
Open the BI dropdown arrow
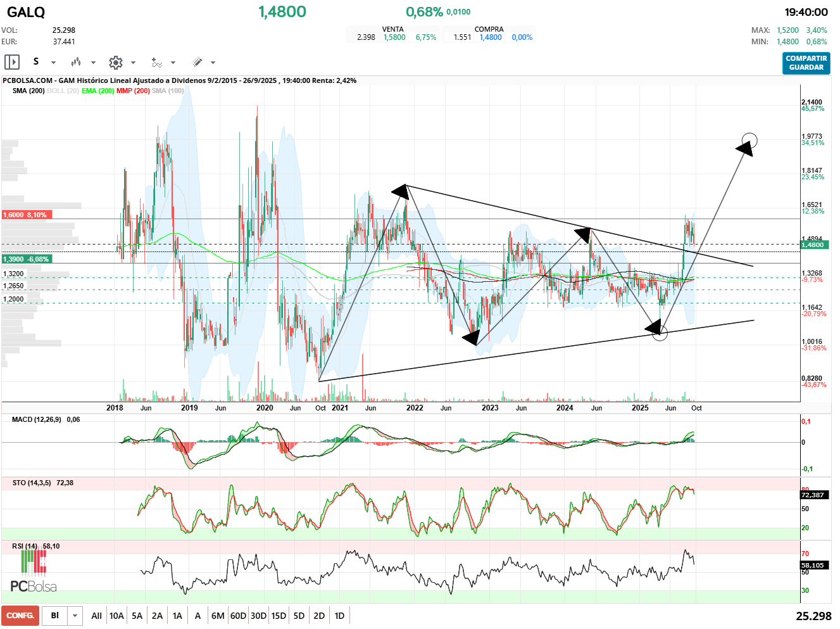point(75,616)
